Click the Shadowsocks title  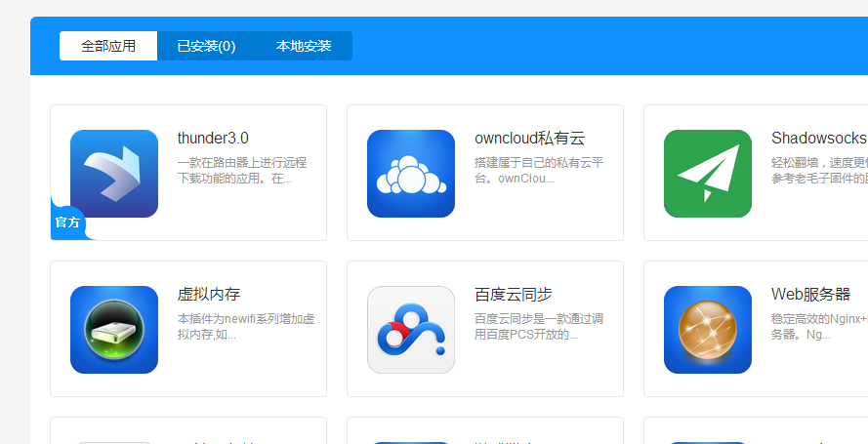point(819,139)
